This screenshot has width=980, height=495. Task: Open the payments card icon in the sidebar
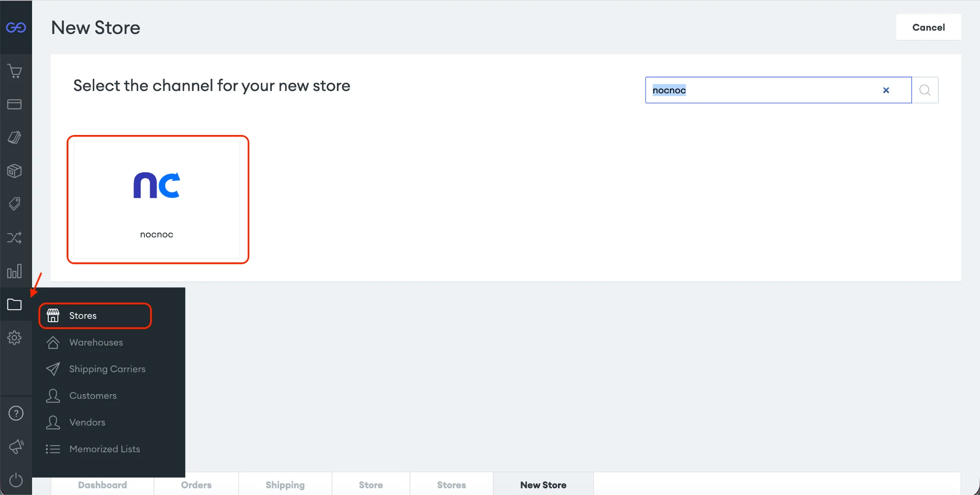pos(14,104)
